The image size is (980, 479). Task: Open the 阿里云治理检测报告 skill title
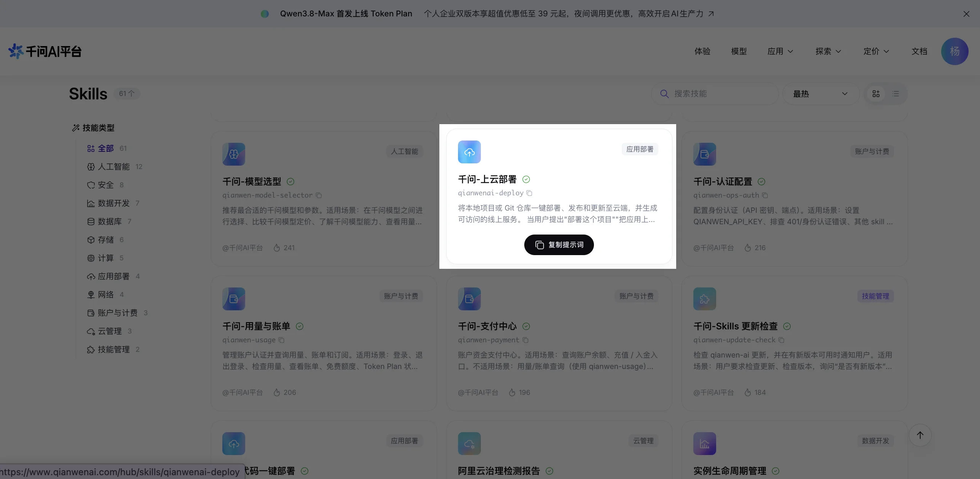(499, 471)
